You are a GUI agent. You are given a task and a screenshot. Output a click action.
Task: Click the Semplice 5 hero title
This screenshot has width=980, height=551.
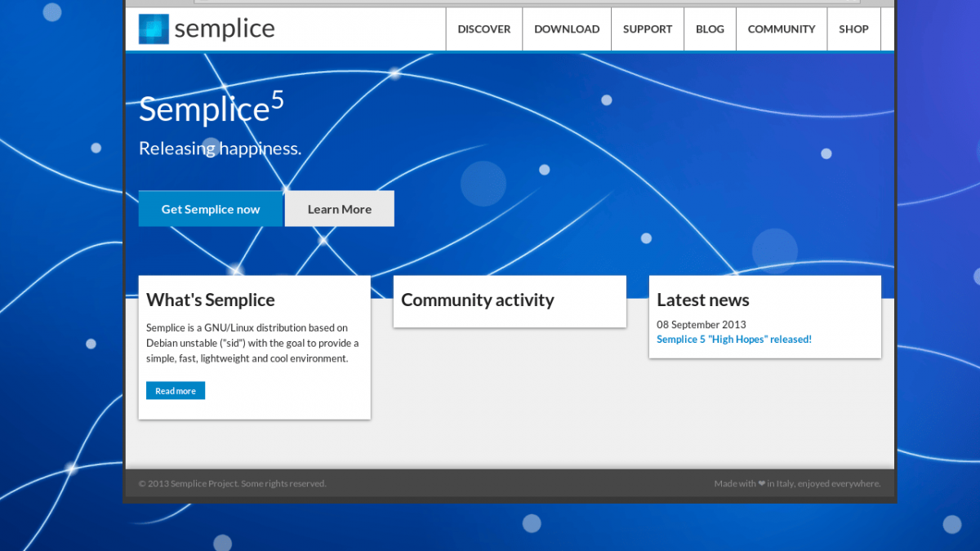click(212, 108)
